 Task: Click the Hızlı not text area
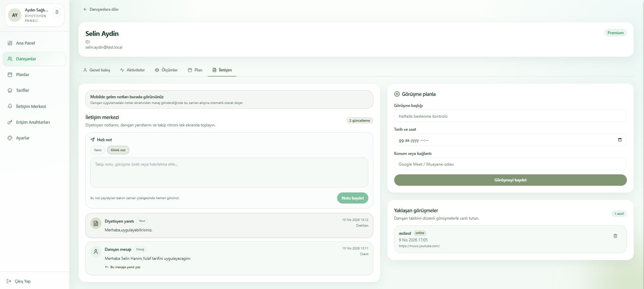pyautogui.click(x=229, y=172)
